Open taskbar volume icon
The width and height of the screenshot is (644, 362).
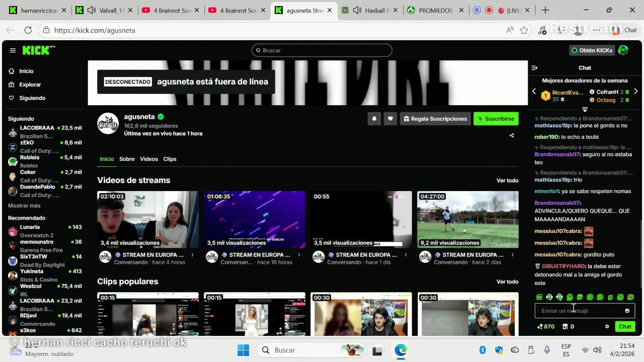(597, 350)
